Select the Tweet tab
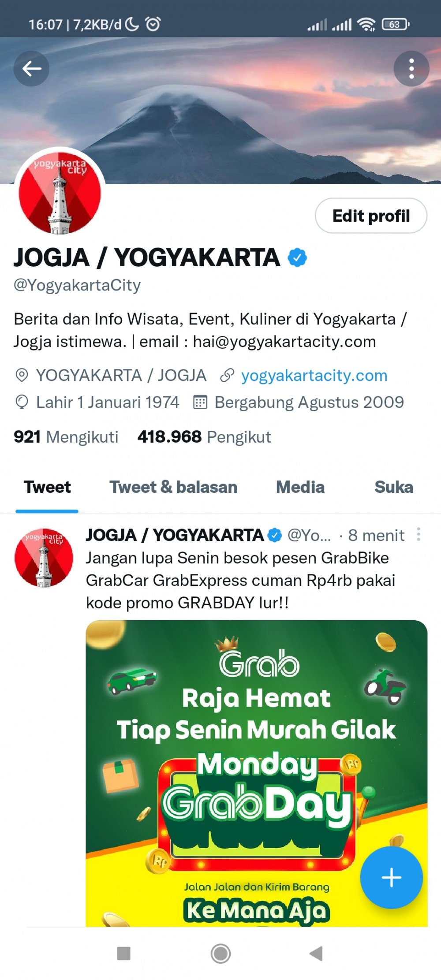The width and height of the screenshot is (441, 980). point(47,487)
